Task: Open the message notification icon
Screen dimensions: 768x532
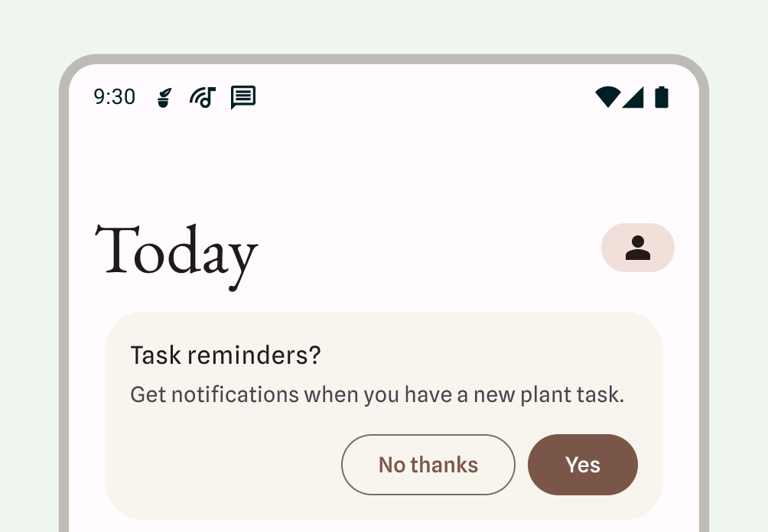Action: click(x=243, y=97)
